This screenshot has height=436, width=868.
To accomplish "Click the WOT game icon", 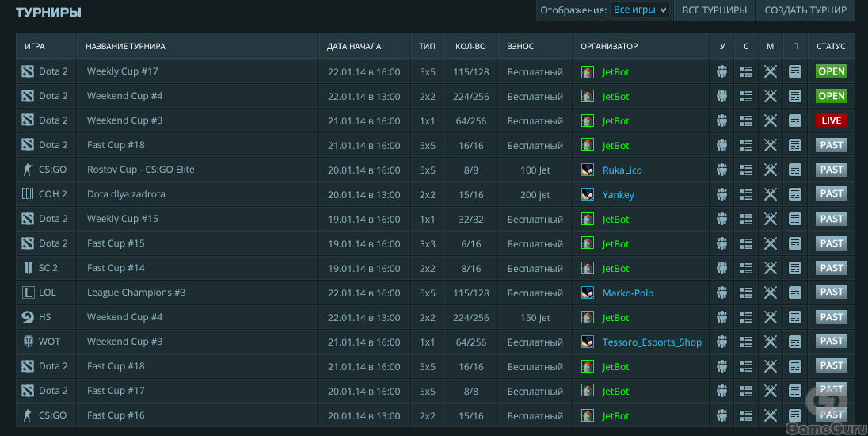I will coord(28,341).
